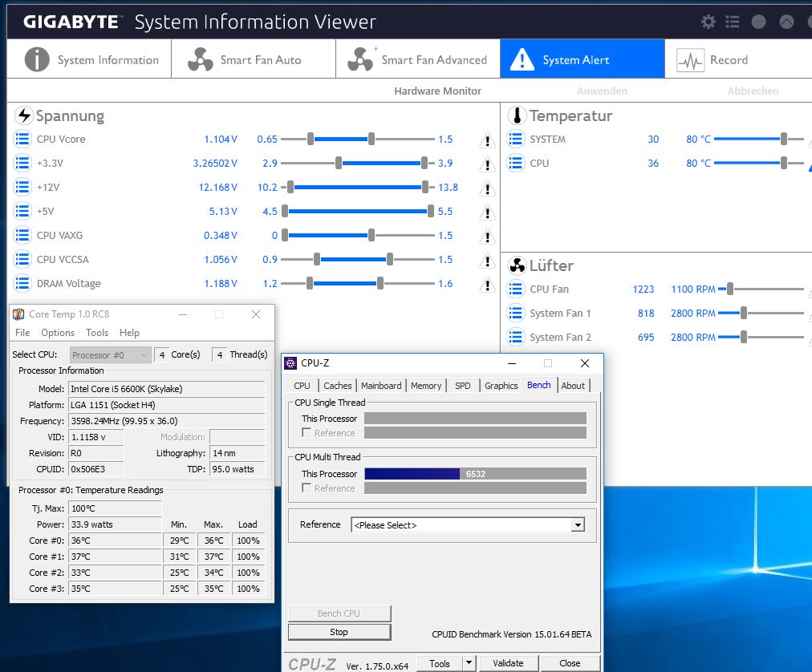Click the CPU Vcore upper limit slider handle
The height and width of the screenshot is (672, 812).
click(371, 140)
